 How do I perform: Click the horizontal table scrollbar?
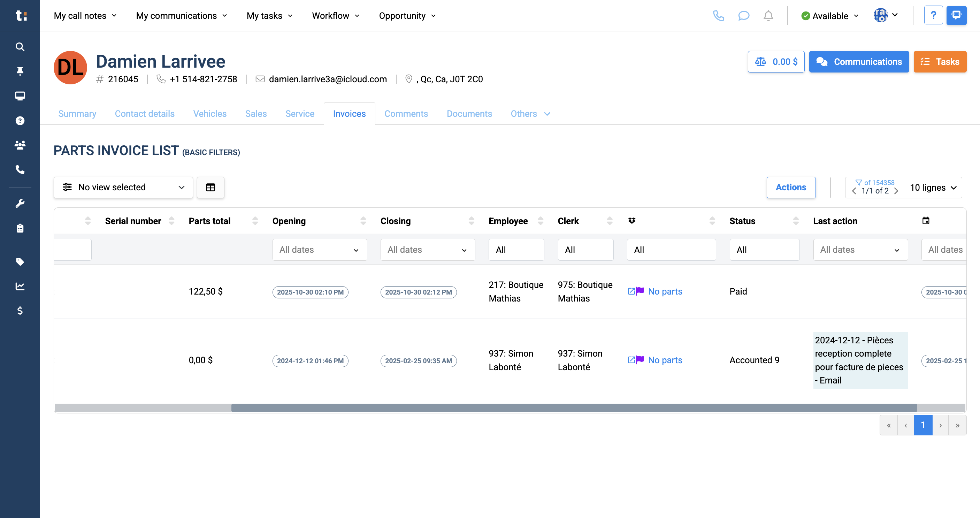(x=574, y=407)
